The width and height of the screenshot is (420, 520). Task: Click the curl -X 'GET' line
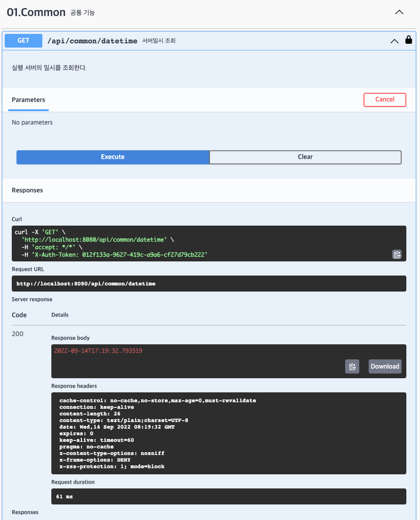point(40,232)
